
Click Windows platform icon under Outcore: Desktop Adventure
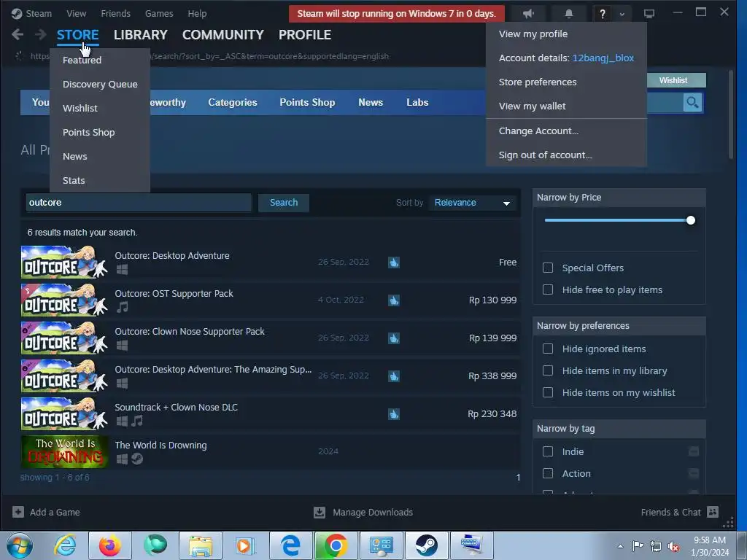[122, 270]
